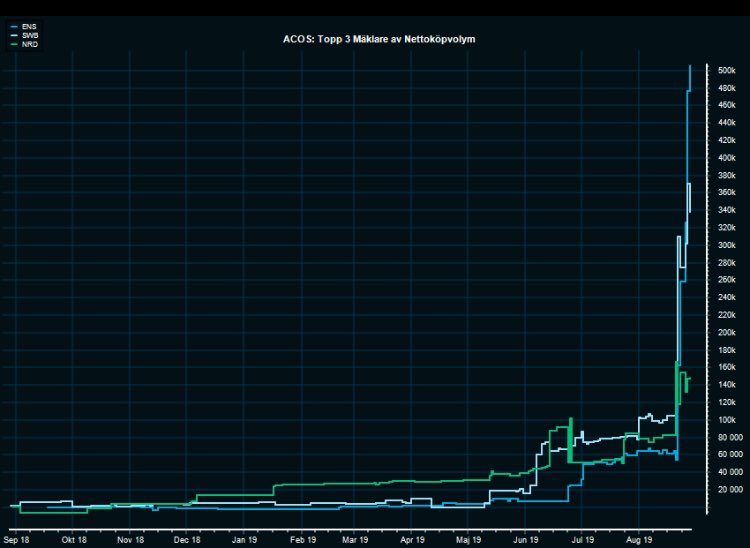Image resolution: width=750 pixels, height=548 pixels.
Task: Click the 240k y-axis value
Action: (x=727, y=297)
